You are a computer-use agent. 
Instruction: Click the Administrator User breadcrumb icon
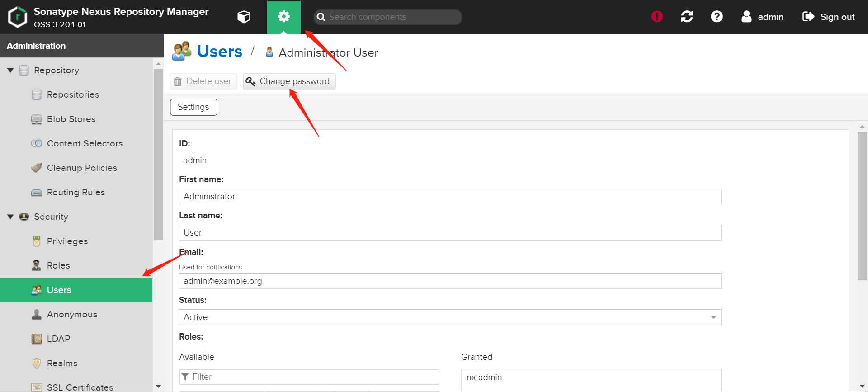tap(269, 52)
